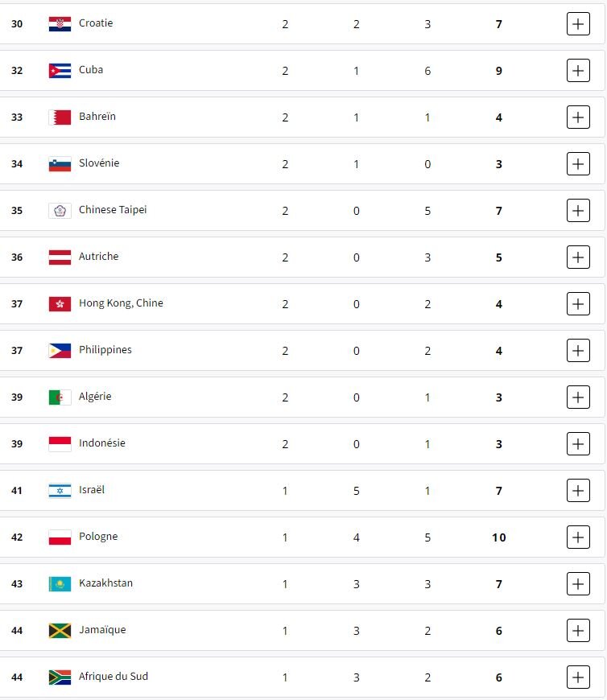
Task: Expand Israël row plus button
Action: tap(578, 491)
